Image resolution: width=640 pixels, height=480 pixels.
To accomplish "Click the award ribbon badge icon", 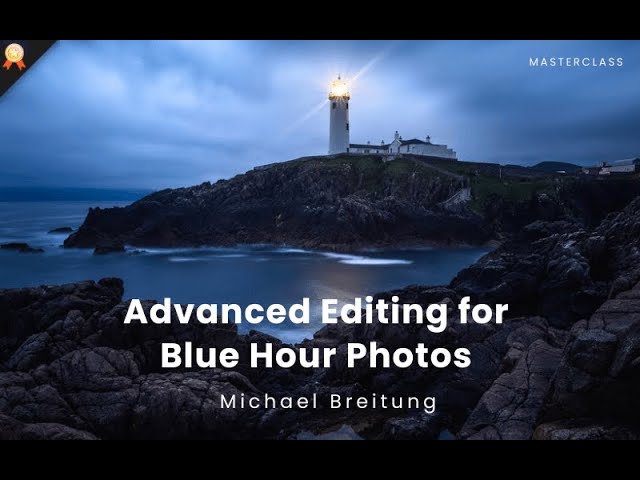I will pyautogui.click(x=14, y=56).
